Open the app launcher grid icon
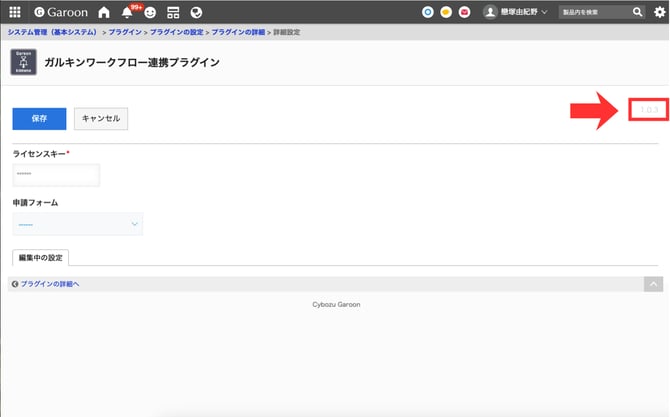 (15, 12)
